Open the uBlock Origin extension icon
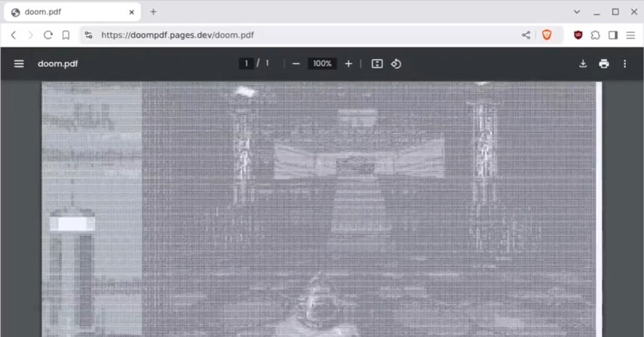 tap(578, 35)
